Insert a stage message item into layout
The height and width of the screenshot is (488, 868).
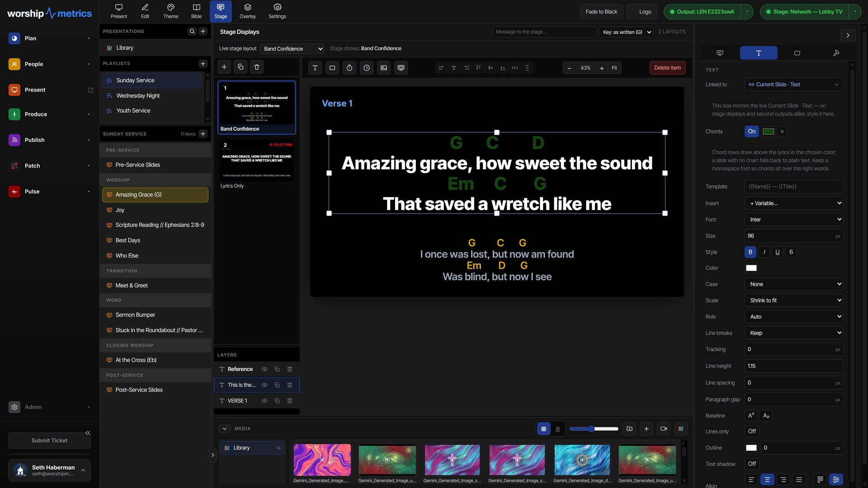point(401,68)
